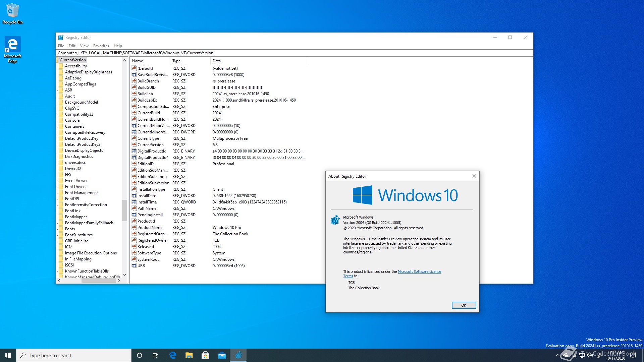Open the Help menu

coord(118,46)
